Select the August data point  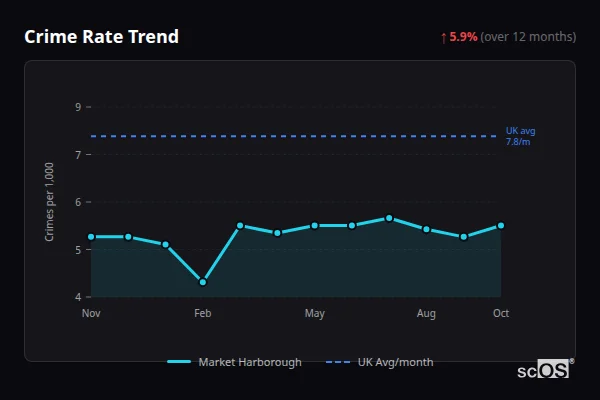click(426, 229)
